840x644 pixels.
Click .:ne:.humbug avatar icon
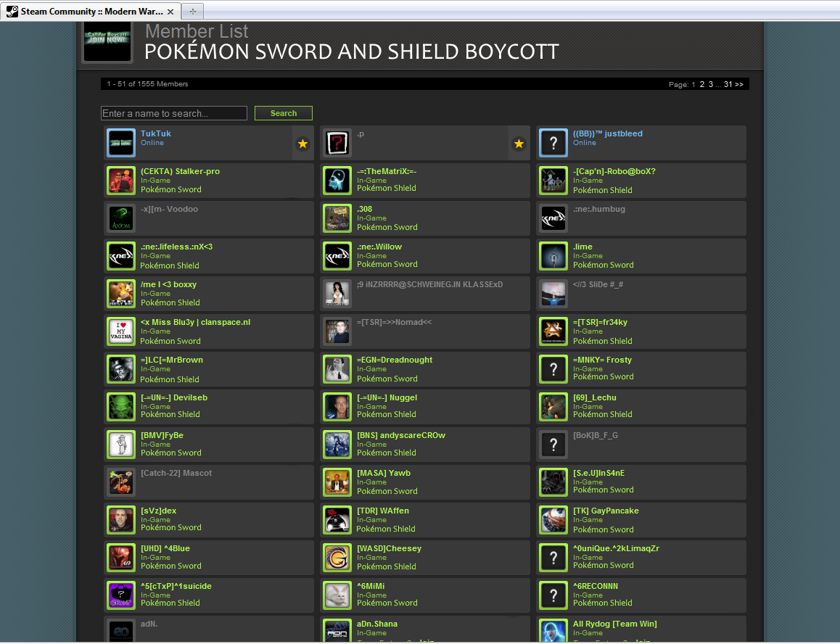tap(553, 218)
